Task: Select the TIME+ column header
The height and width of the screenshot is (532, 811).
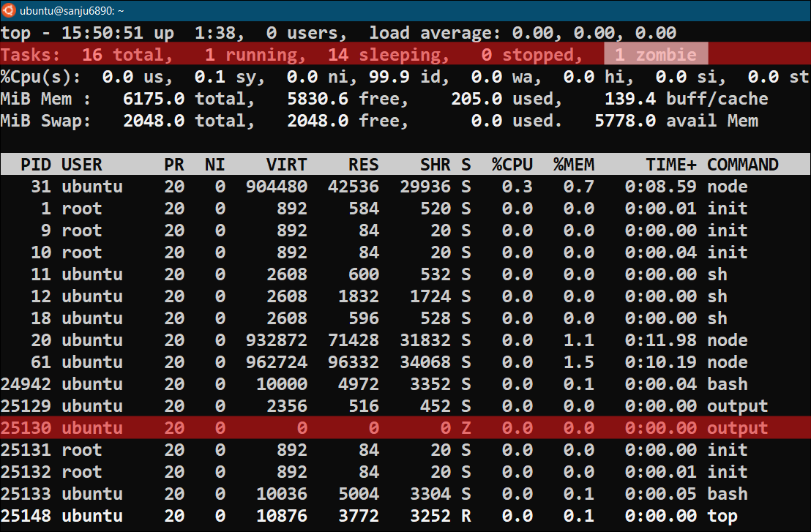Action: pos(671,165)
